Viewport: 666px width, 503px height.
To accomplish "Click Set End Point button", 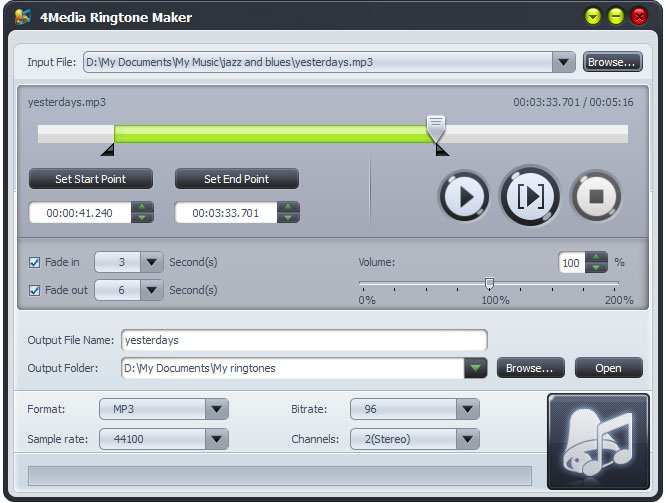I will pos(237,179).
